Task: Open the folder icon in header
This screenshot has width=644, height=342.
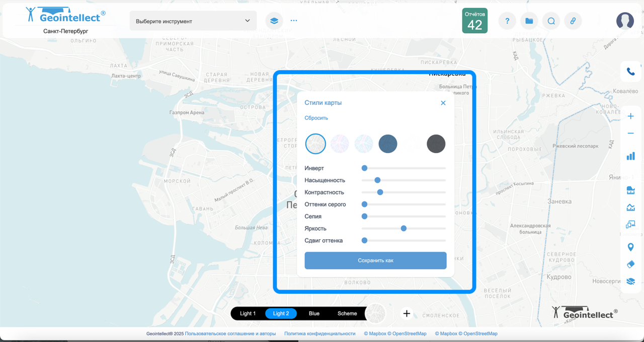Action: pos(529,21)
